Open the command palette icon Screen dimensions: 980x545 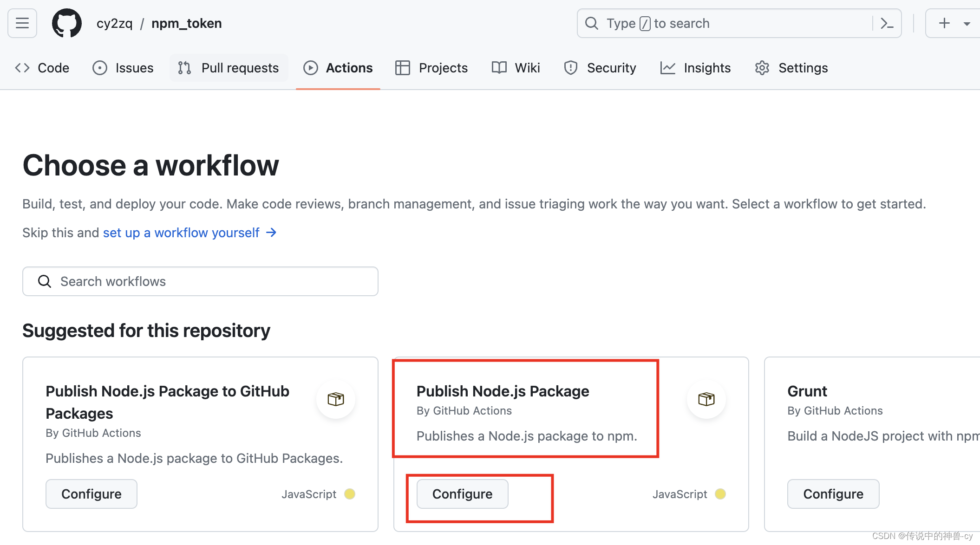[x=887, y=23]
